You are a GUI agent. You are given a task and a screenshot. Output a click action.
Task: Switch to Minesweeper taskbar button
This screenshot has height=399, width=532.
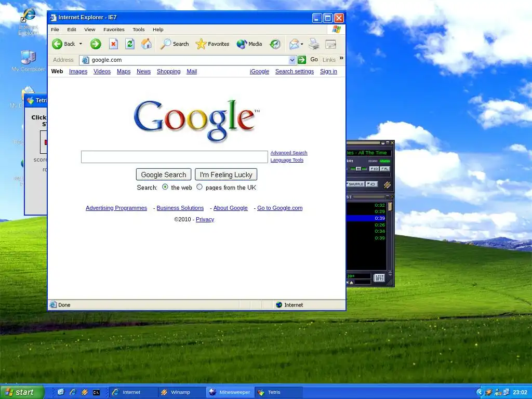(230, 392)
